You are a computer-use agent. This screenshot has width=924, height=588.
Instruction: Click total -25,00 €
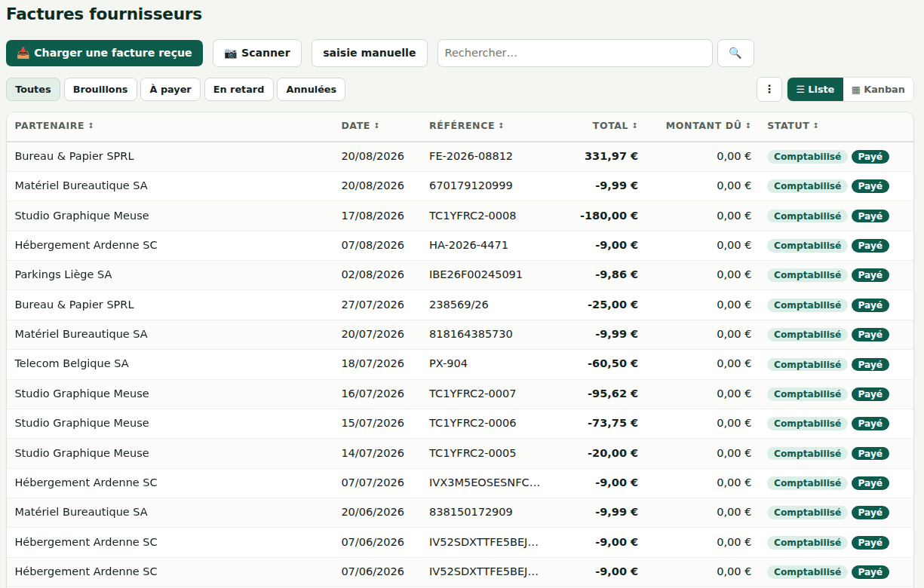click(x=612, y=305)
